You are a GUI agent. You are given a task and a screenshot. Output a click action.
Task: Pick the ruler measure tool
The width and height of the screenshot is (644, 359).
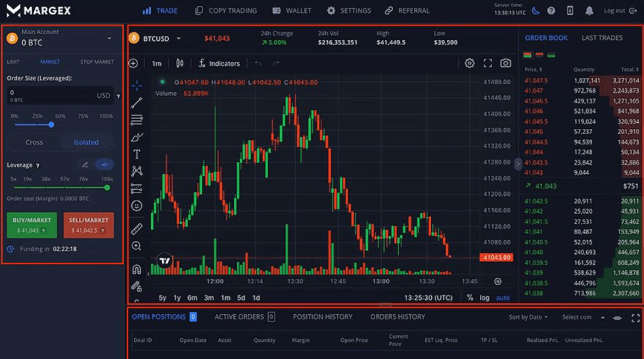[137, 228]
